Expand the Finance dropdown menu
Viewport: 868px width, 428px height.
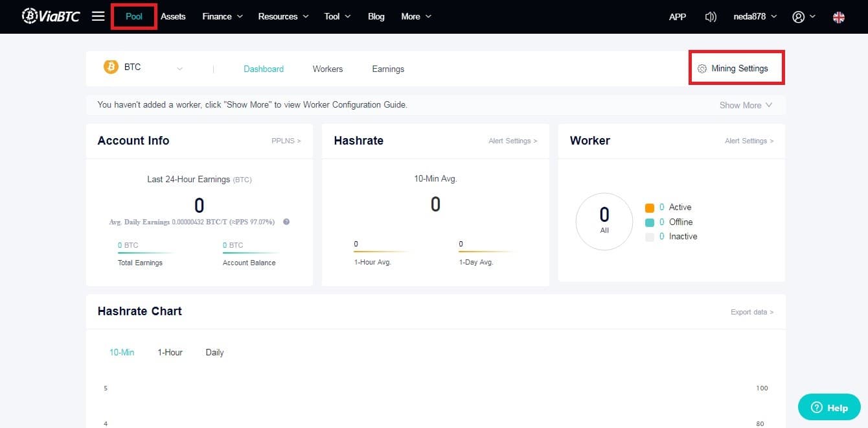point(223,16)
